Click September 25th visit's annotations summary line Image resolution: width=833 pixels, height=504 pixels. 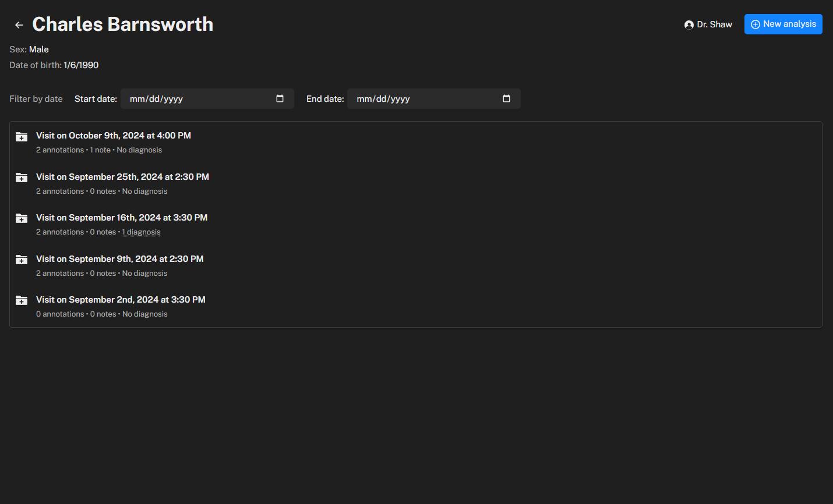tap(102, 191)
